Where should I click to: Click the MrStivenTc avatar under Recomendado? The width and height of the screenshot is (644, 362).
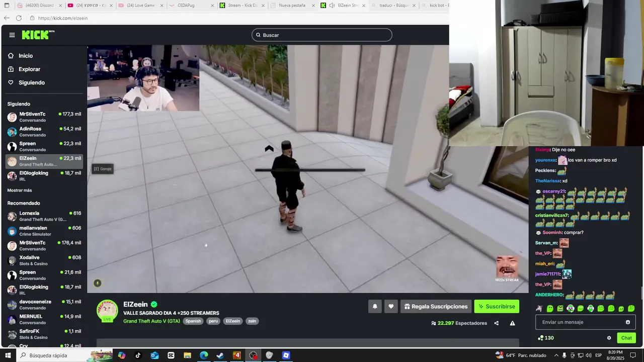(12, 246)
